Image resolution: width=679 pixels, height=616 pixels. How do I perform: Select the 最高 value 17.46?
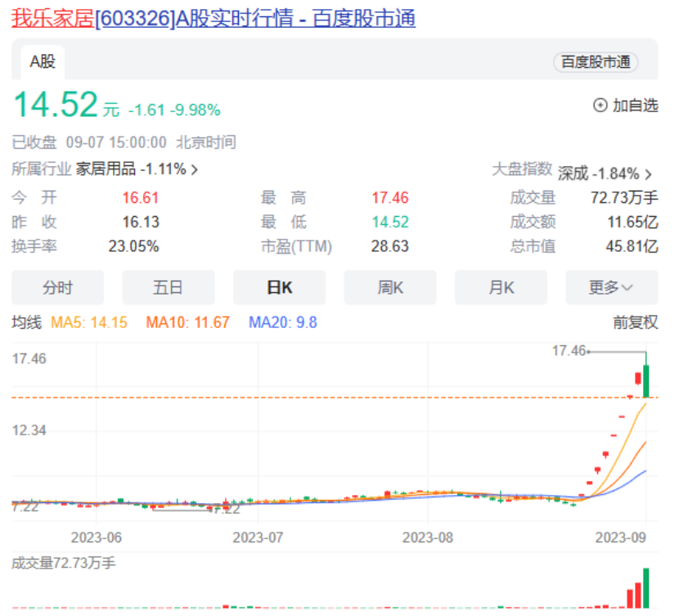click(390, 198)
